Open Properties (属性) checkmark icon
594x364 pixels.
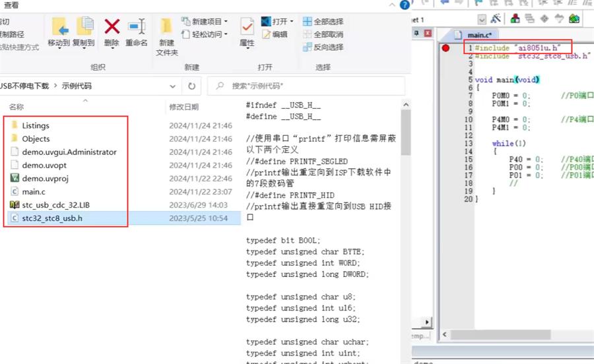[247, 27]
